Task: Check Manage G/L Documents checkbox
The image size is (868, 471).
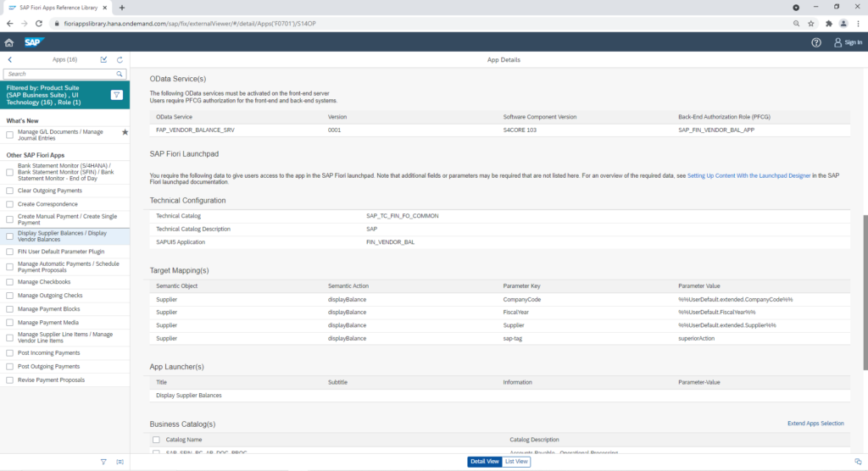Action: [x=9, y=135]
